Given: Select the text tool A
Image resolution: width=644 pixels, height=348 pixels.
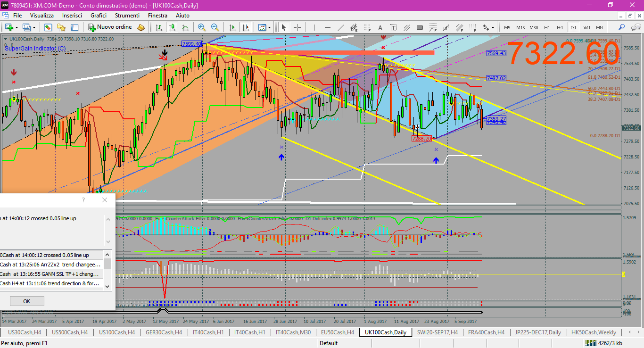Looking at the screenshot, I should coord(380,27).
